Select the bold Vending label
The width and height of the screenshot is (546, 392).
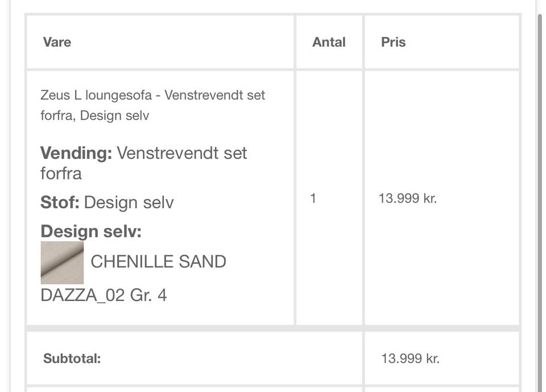(x=76, y=153)
